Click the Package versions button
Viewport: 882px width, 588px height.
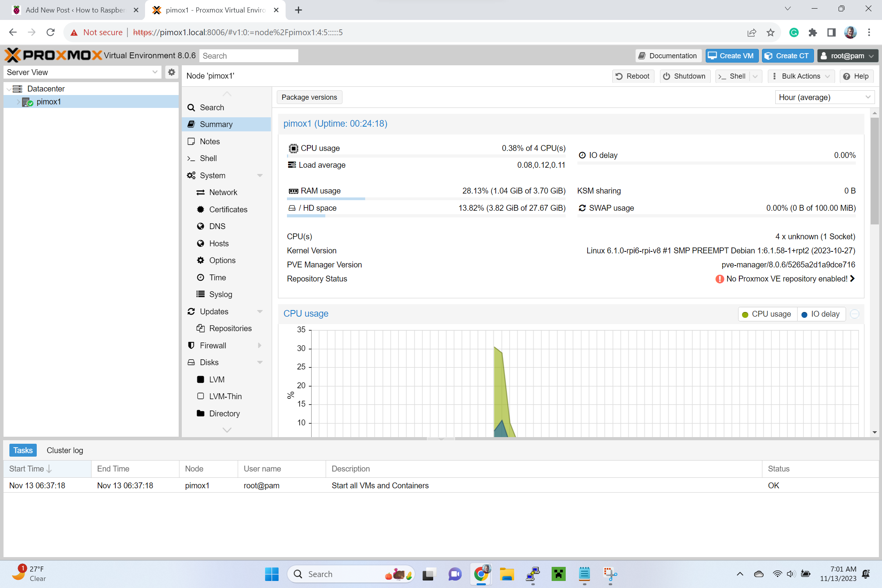[309, 97]
